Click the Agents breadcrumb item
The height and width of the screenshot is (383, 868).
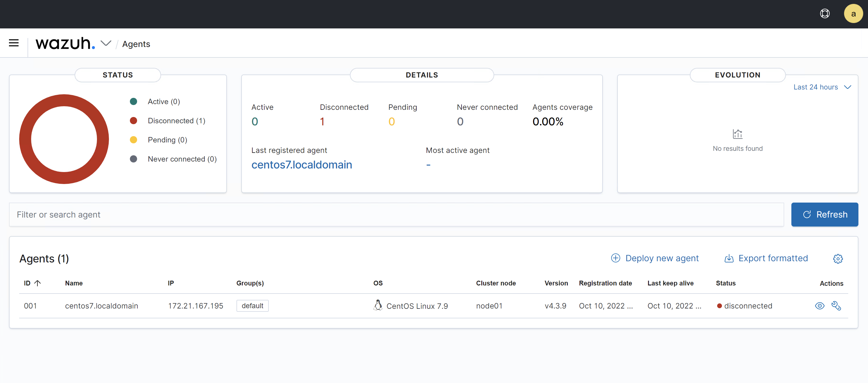pos(136,44)
